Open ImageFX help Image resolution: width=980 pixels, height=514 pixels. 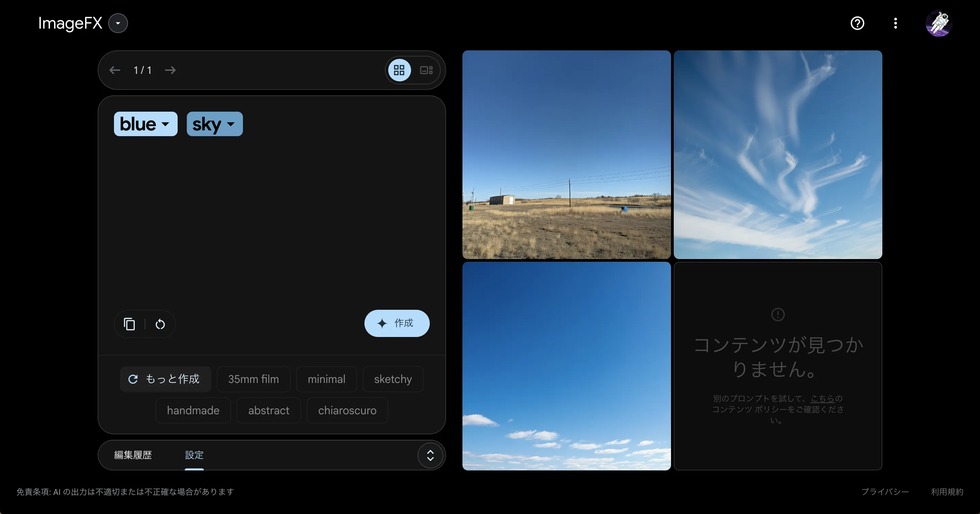click(857, 23)
